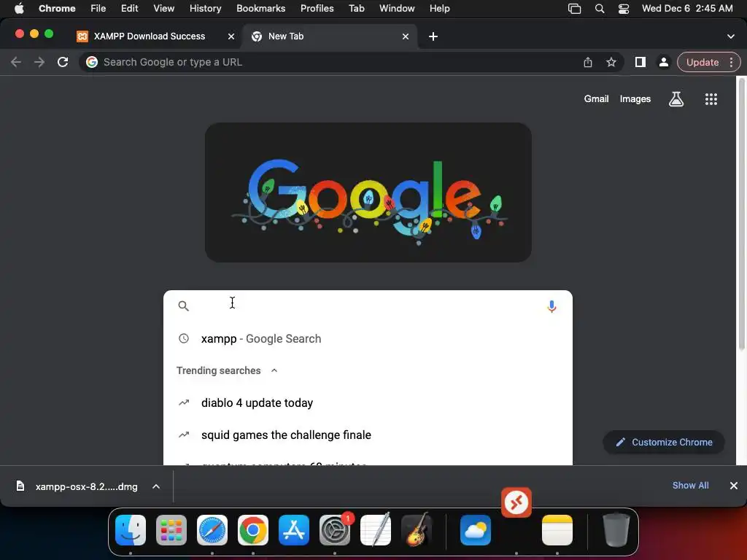Image resolution: width=747 pixels, height=560 pixels.
Task: Expand options for the xampp-osx dmg download
Action: (x=156, y=486)
